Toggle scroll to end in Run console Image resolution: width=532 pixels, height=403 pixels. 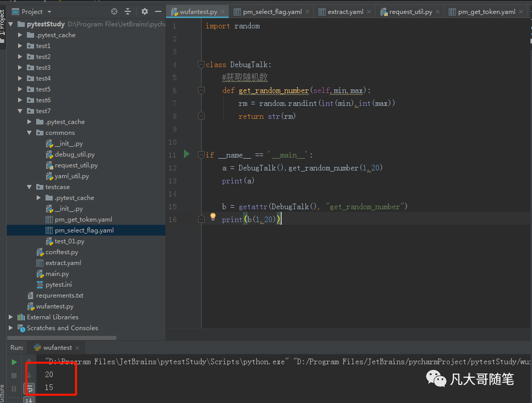(29, 400)
